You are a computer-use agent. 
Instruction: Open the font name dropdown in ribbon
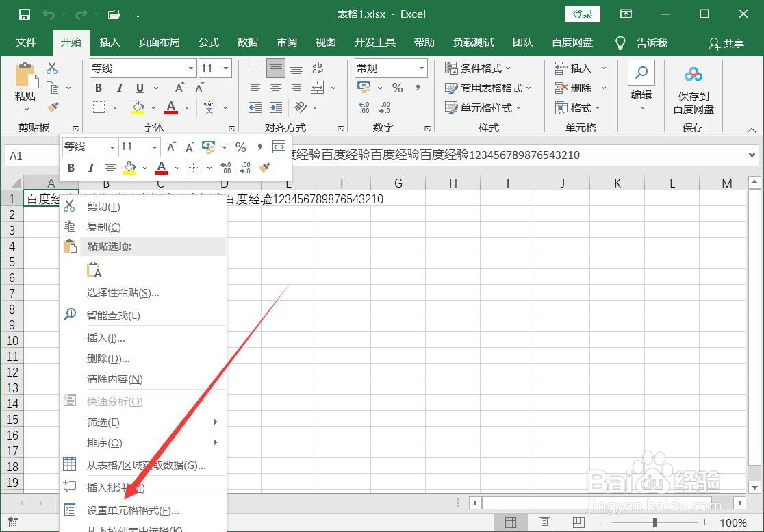(190, 68)
